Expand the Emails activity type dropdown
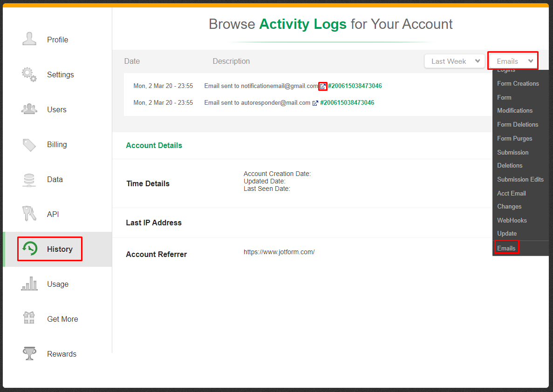The width and height of the screenshot is (553, 392). pos(513,61)
